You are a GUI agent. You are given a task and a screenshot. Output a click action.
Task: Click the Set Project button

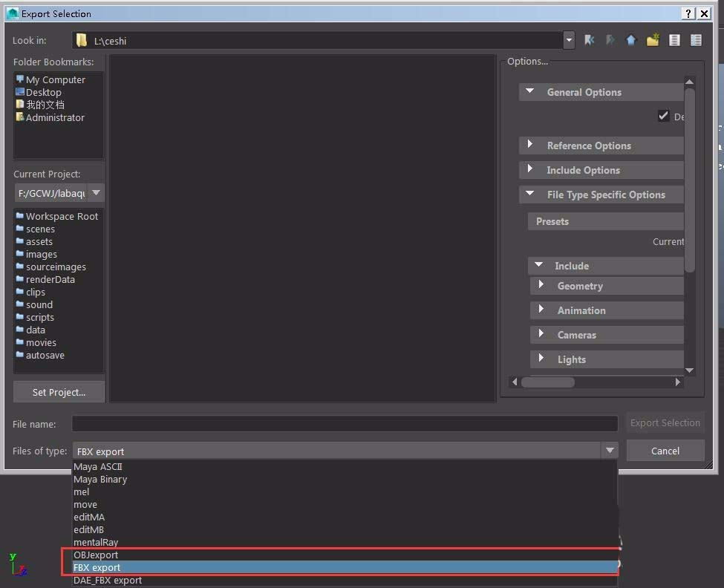coord(59,391)
